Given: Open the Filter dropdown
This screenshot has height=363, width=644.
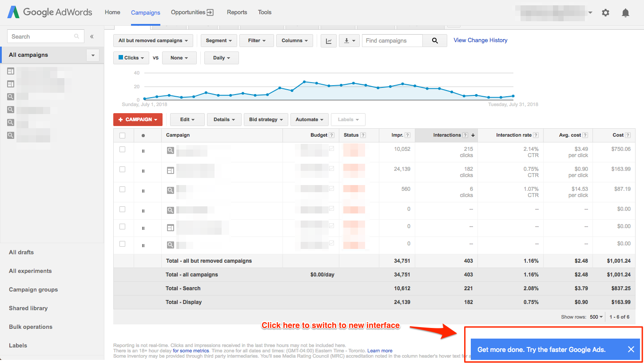Looking at the screenshot, I should [257, 41].
